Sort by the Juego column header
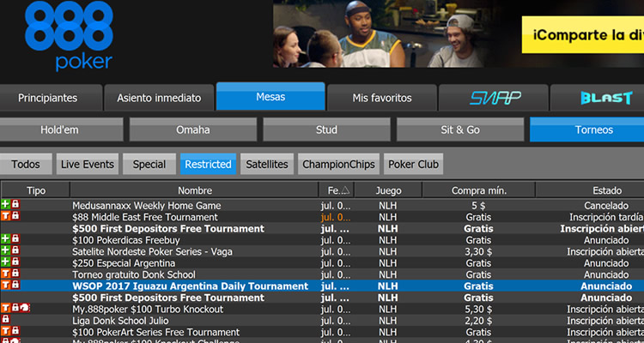 (388, 190)
